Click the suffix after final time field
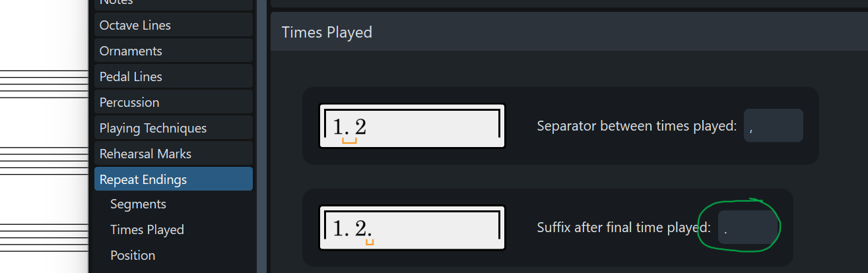Viewport: 868px width, 273px height. (747, 228)
